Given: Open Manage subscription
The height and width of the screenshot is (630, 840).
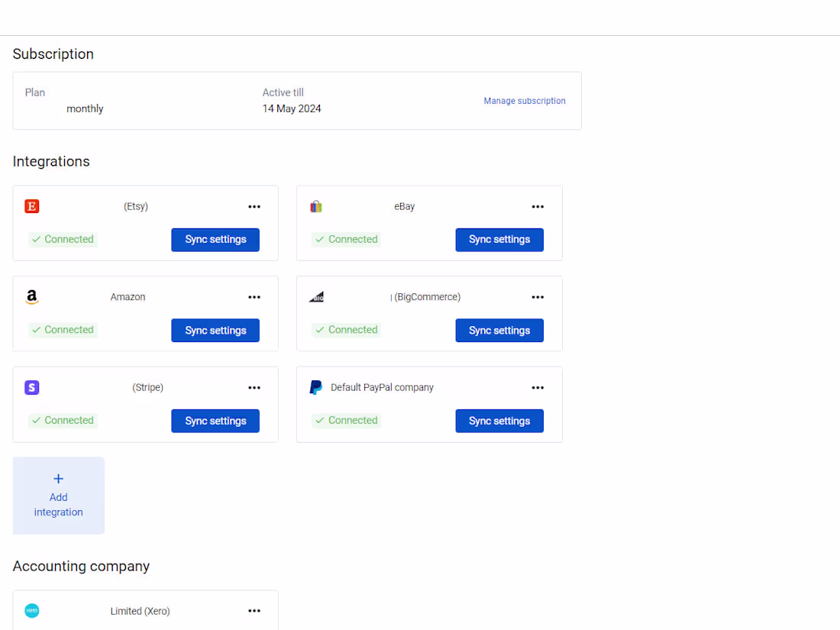Looking at the screenshot, I should 525,100.
